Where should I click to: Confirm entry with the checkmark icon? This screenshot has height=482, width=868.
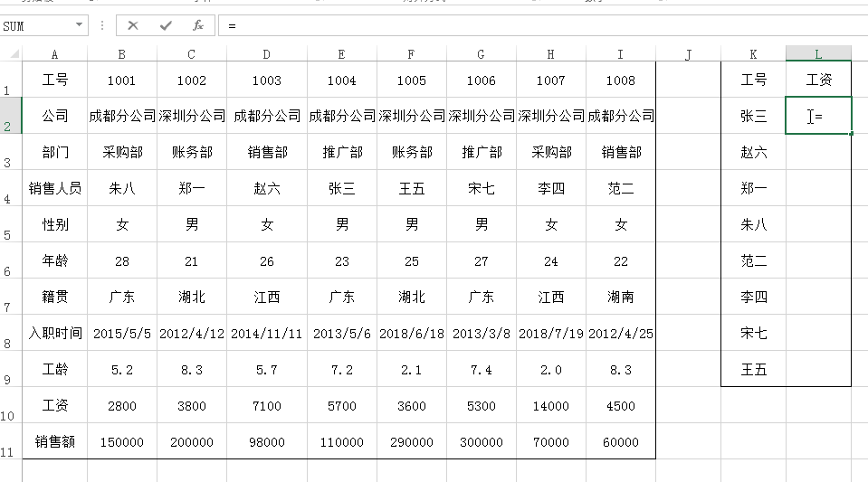pos(166,25)
